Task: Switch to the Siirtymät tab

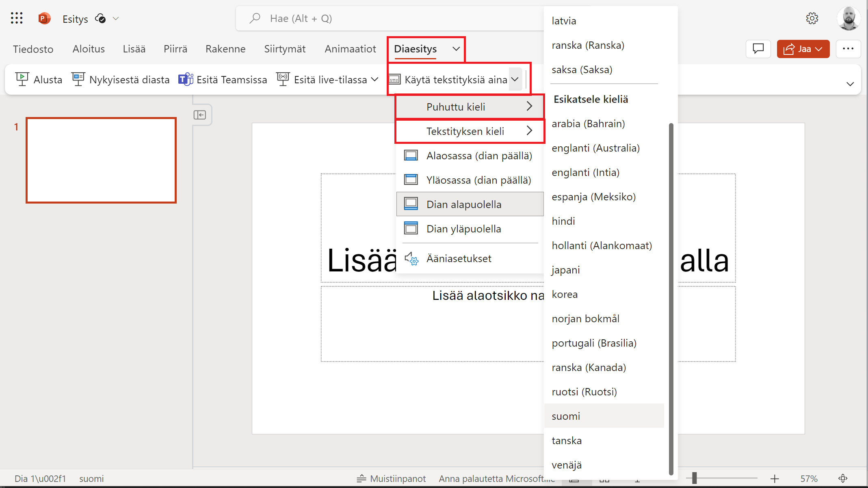Action: point(284,49)
